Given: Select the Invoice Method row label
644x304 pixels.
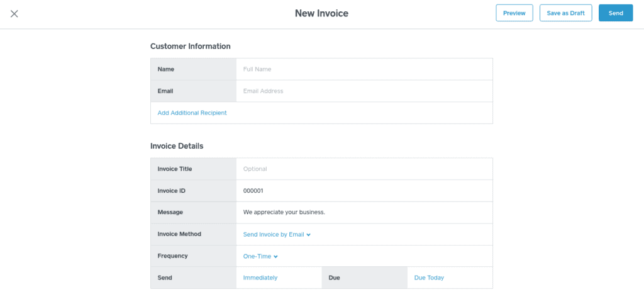Looking at the screenshot, I should (179, 234).
